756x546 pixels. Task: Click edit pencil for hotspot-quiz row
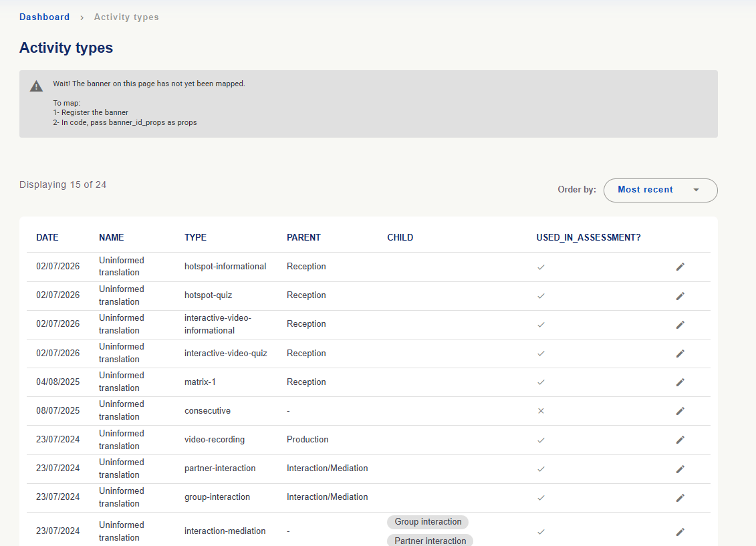(x=680, y=296)
